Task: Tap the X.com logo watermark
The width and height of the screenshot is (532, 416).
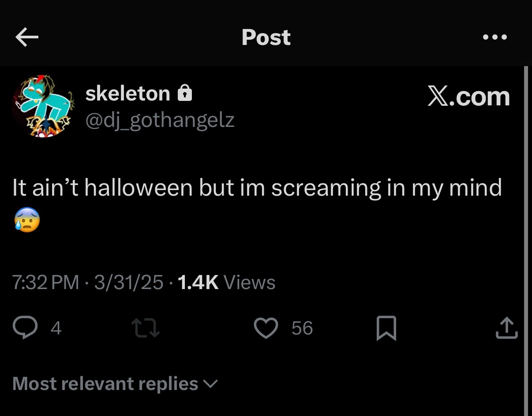Action: coord(468,97)
